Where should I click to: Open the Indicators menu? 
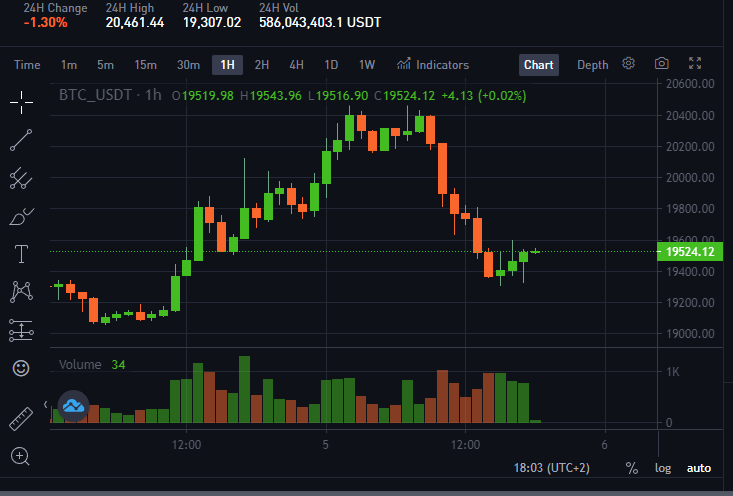[x=433, y=65]
